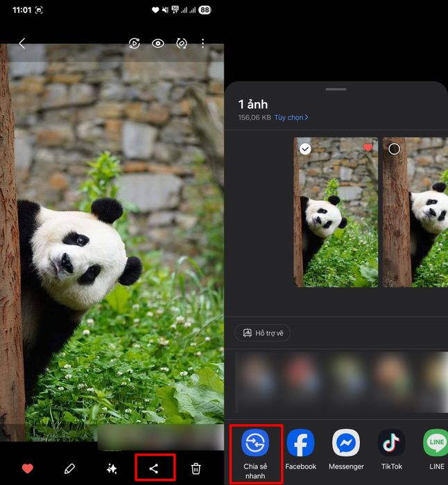Share via Messenger
This screenshot has width=448, height=485.
tap(346, 450)
